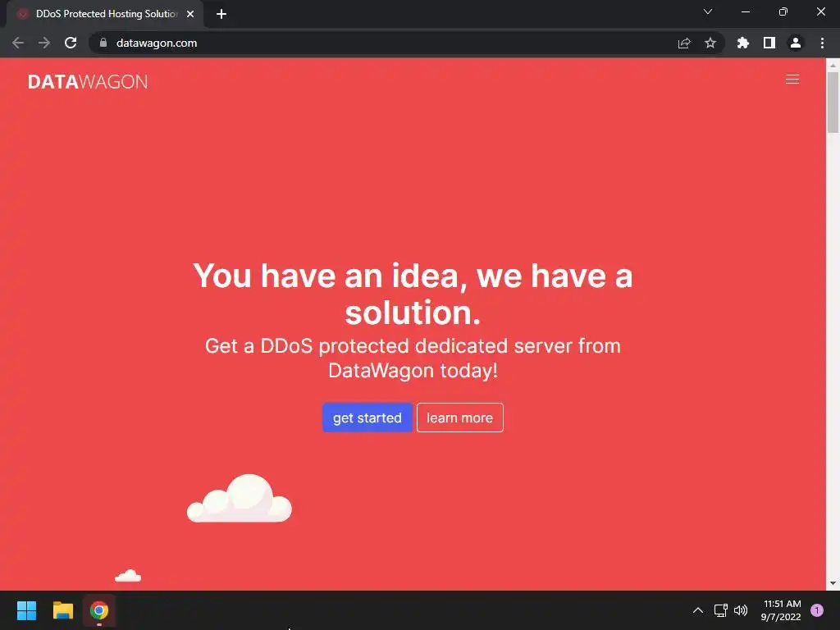Click the learn more button
The image size is (840, 630).
coord(459,418)
